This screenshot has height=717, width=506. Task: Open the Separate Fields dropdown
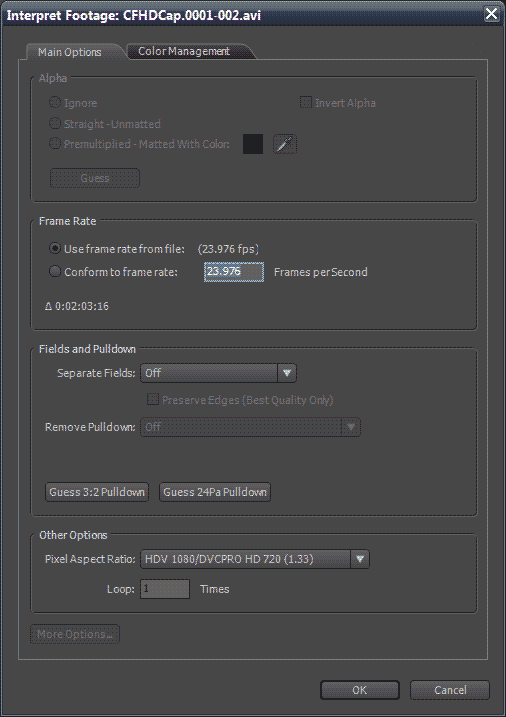pyautogui.click(x=218, y=373)
